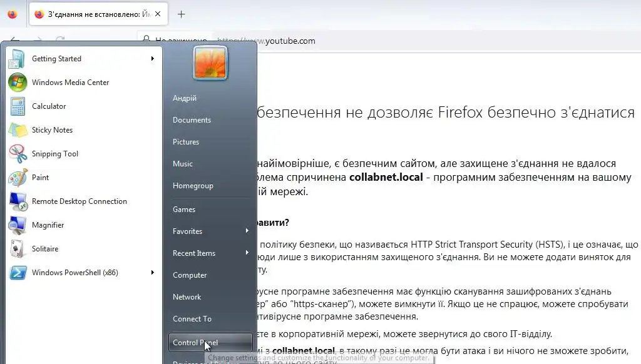Open the Games folder

(184, 210)
